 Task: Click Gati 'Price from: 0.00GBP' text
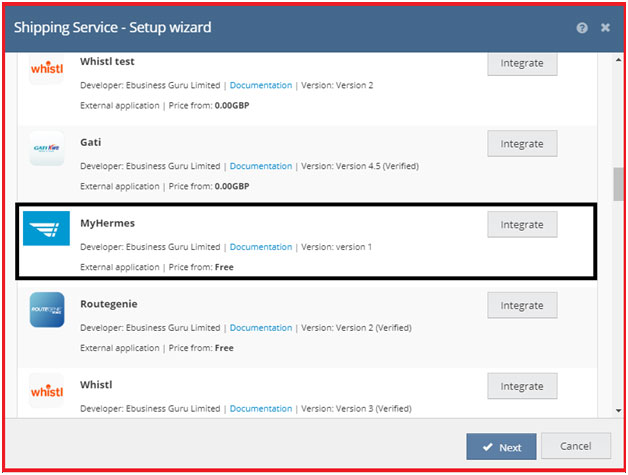point(209,187)
